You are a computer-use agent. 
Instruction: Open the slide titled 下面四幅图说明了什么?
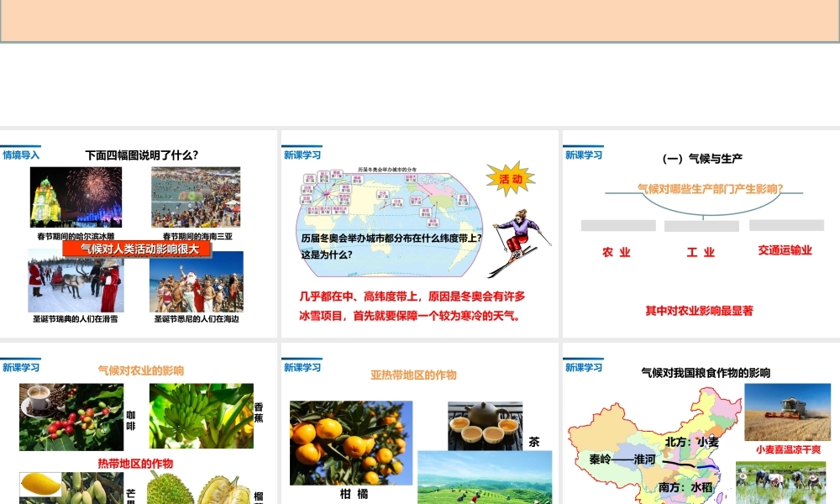click(x=139, y=234)
